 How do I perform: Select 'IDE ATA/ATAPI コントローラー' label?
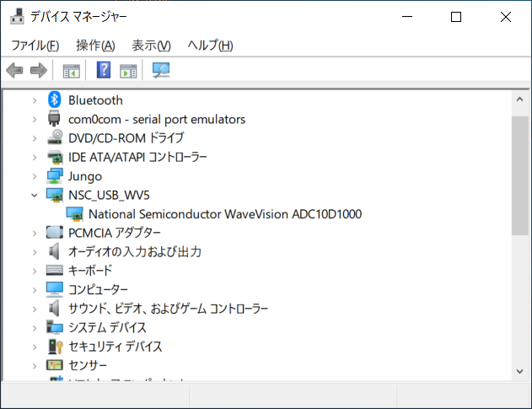(x=137, y=157)
